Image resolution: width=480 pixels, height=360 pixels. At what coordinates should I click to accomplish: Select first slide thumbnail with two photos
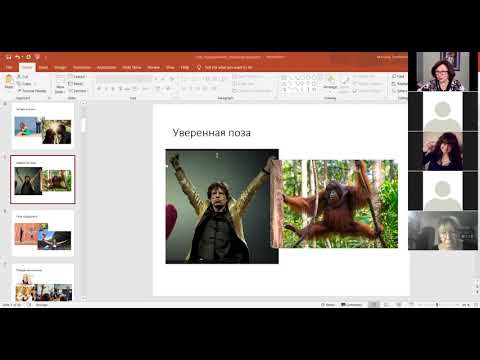click(x=43, y=126)
